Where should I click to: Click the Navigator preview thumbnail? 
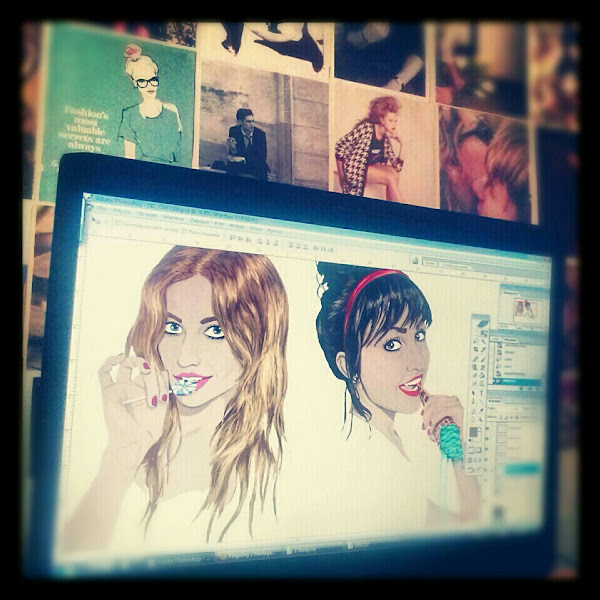click(526, 308)
